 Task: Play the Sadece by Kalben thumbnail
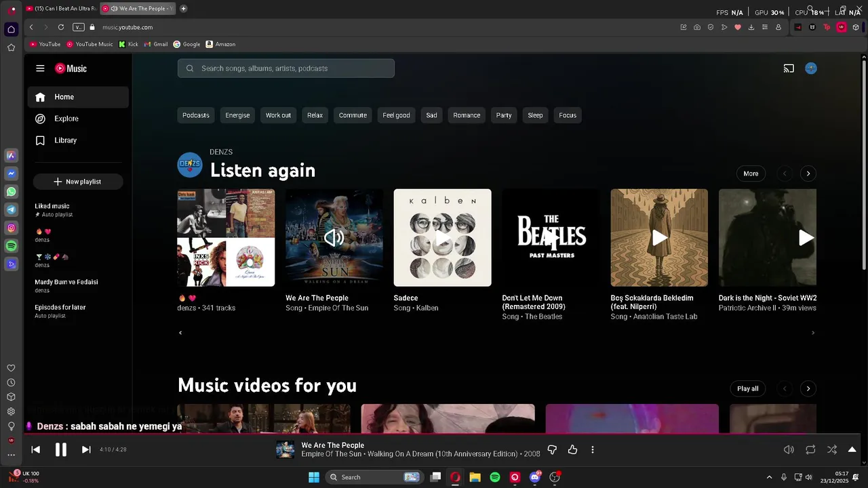click(442, 238)
